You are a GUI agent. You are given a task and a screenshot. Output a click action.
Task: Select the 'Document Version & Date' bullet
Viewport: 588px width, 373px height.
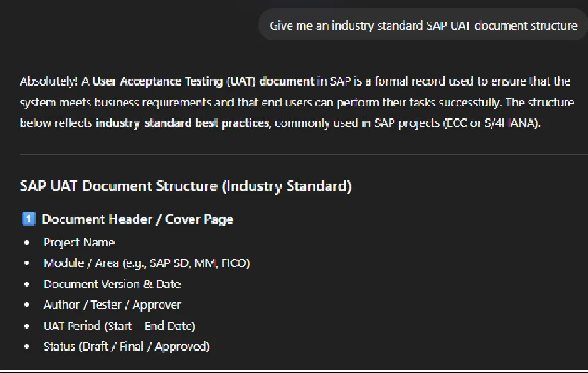click(x=112, y=284)
